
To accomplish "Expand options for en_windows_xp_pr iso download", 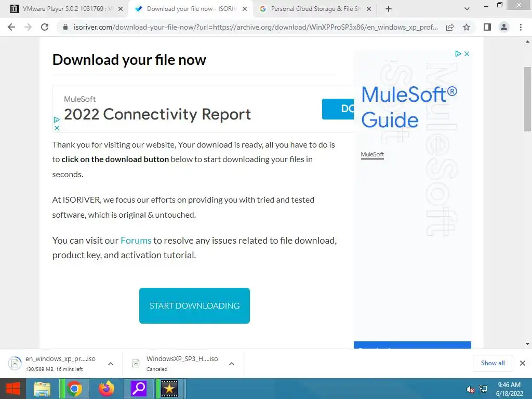I will coord(111,364).
